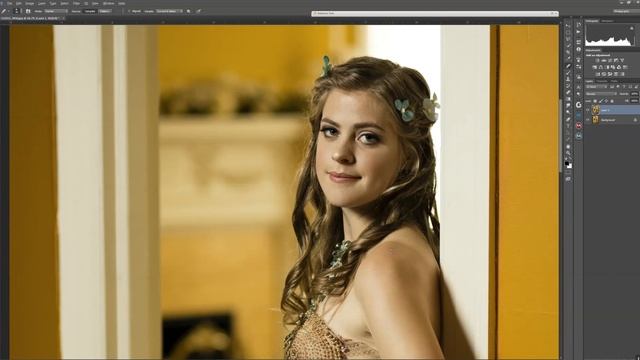The image size is (640, 360).
Task: Hide the Background layer eye icon
Action: [588, 120]
